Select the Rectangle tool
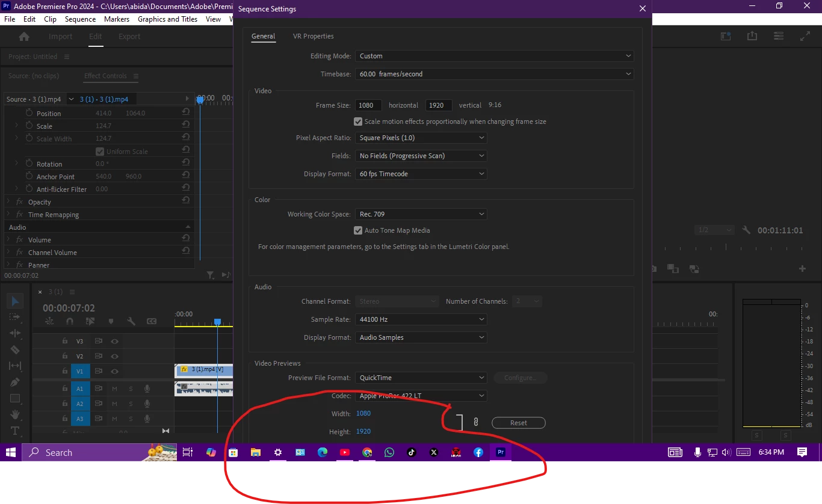822x504 pixels. 16,398
